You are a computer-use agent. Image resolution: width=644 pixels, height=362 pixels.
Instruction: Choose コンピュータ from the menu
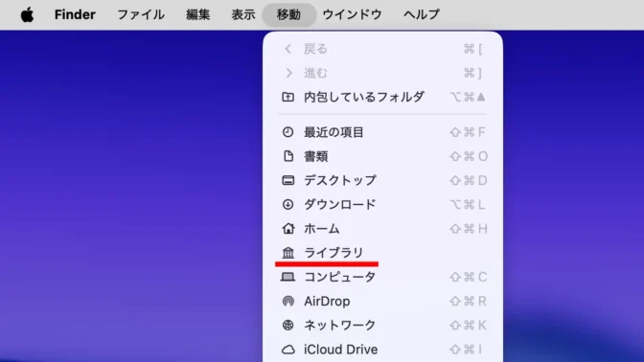(382, 277)
